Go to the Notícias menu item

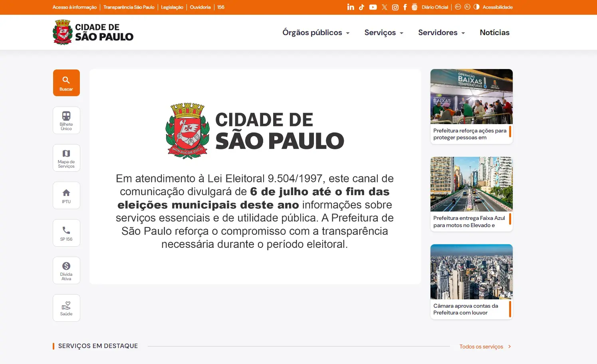point(494,33)
